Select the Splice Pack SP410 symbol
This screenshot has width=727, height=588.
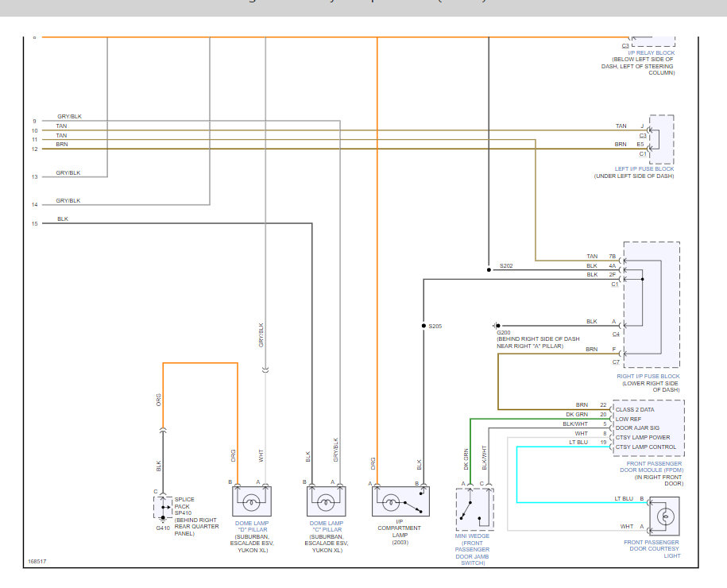pos(162,506)
